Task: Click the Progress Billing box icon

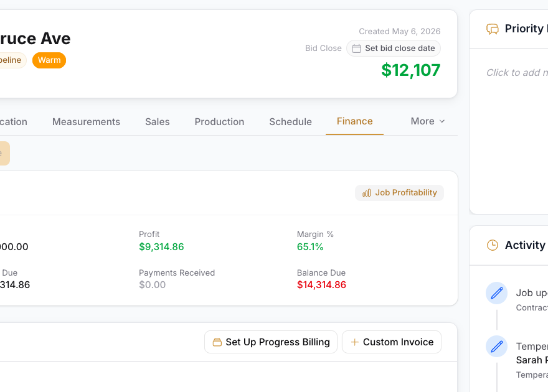Action: (217, 342)
